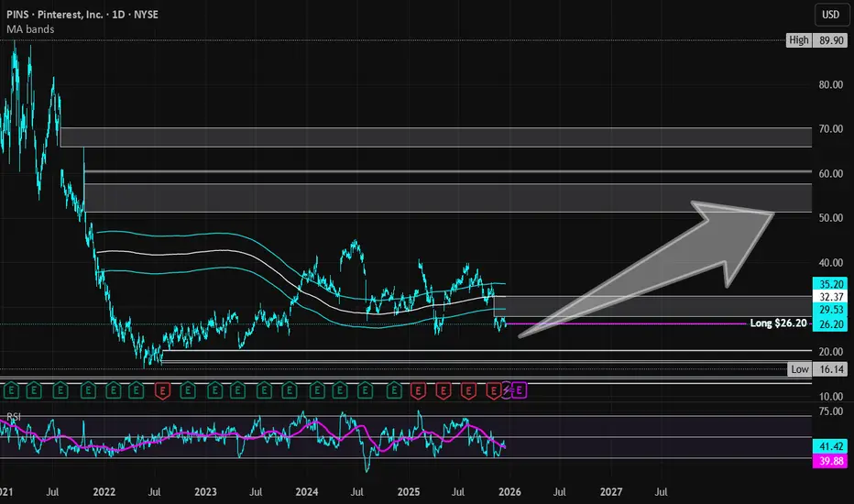Click the 2027 time axis label
Image resolution: width=854 pixels, height=504 pixels.
click(x=611, y=492)
